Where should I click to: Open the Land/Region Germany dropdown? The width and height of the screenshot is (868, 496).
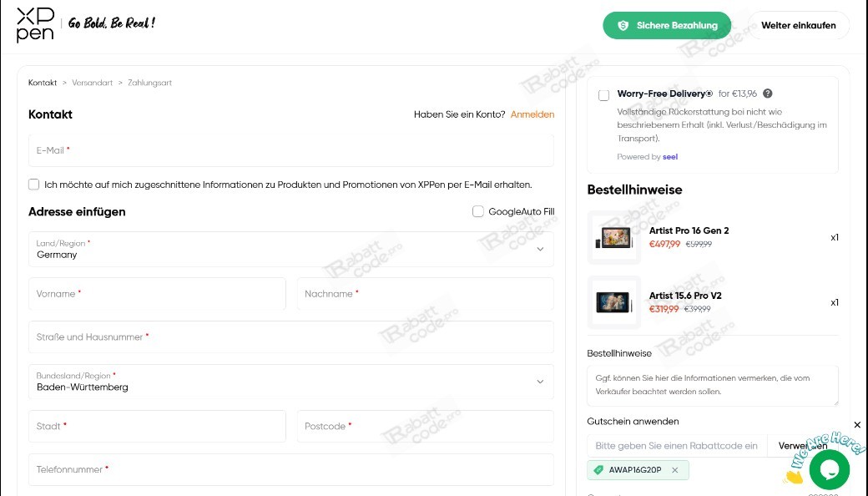pos(291,249)
